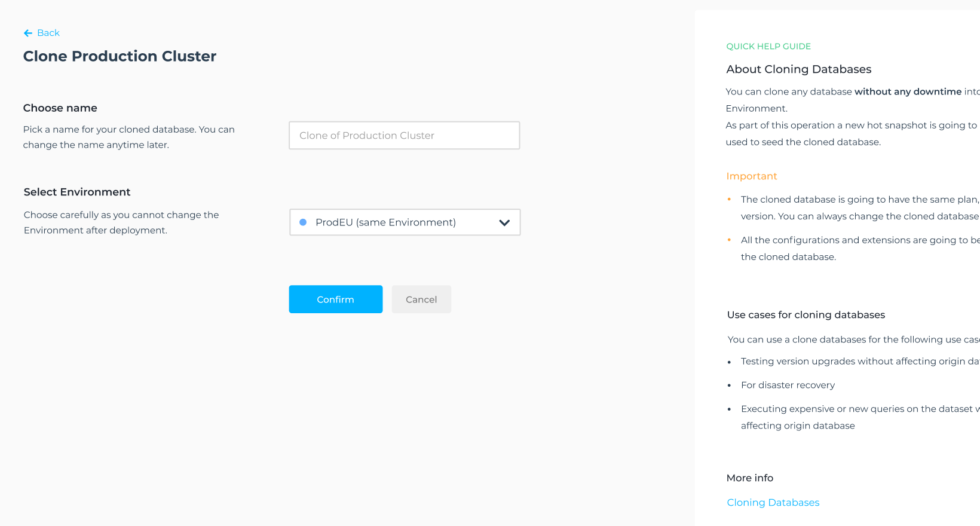Click the Choose name heading

(60, 108)
